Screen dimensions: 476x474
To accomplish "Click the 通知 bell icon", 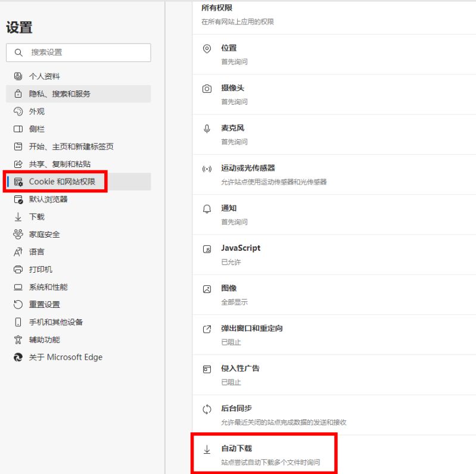I will [x=207, y=209].
